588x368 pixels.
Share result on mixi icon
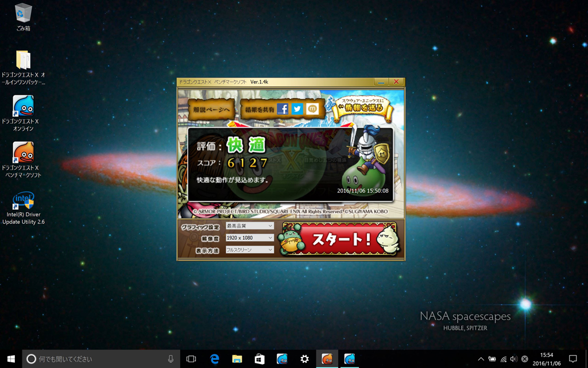point(312,109)
